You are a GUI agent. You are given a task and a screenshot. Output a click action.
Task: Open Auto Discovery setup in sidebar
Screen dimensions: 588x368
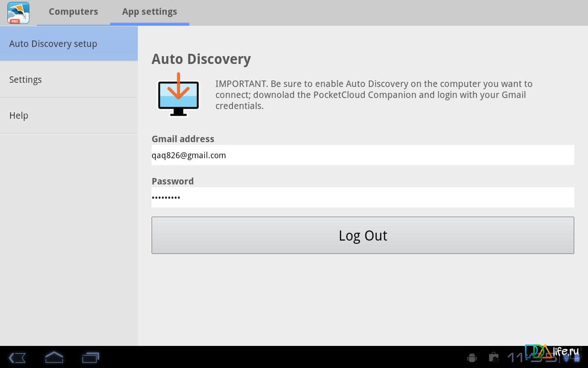(x=68, y=44)
